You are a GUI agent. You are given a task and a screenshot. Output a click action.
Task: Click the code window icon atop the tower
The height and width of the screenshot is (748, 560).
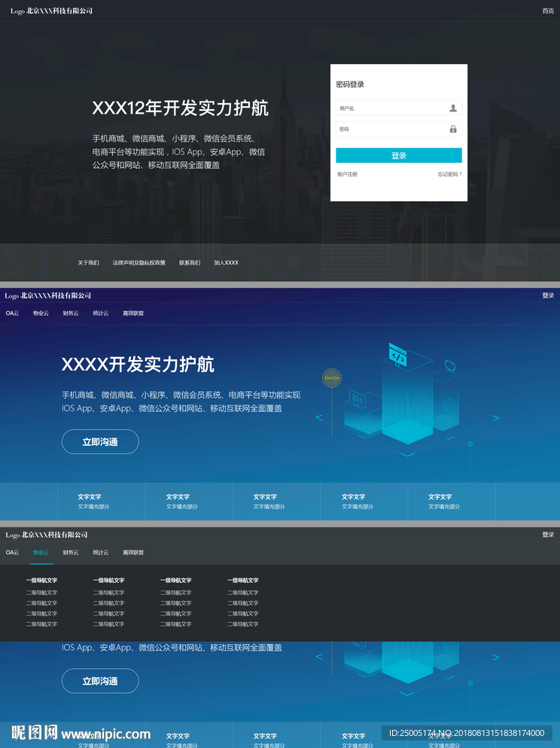click(398, 356)
